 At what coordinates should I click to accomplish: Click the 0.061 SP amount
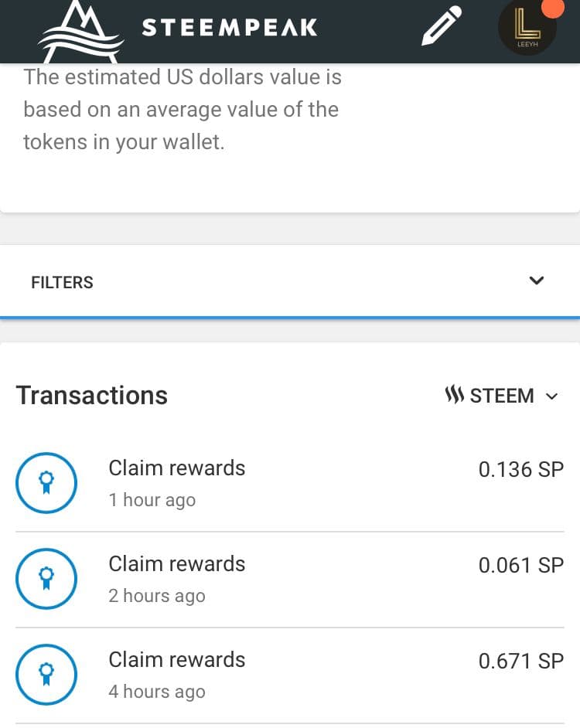[x=520, y=565]
